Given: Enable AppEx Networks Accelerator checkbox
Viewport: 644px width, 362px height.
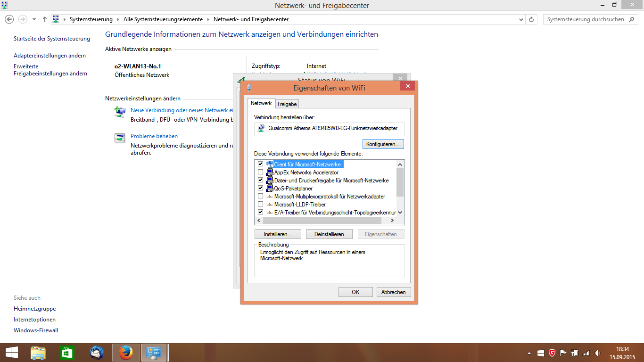Looking at the screenshot, I should click(x=260, y=172).
